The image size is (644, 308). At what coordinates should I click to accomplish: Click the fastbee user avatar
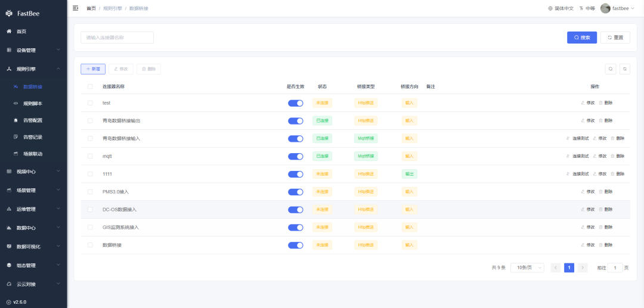[605, 8]
